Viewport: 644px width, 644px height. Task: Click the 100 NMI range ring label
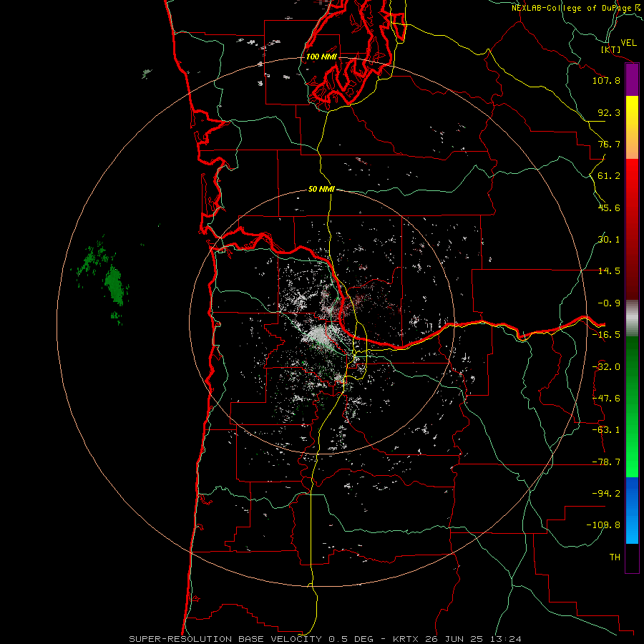[321, 57]
